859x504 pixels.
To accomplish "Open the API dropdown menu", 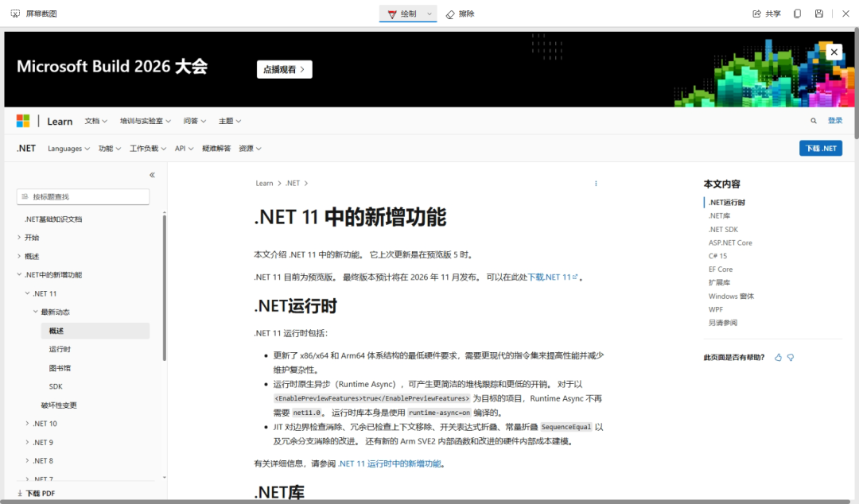I will [184, 149].
